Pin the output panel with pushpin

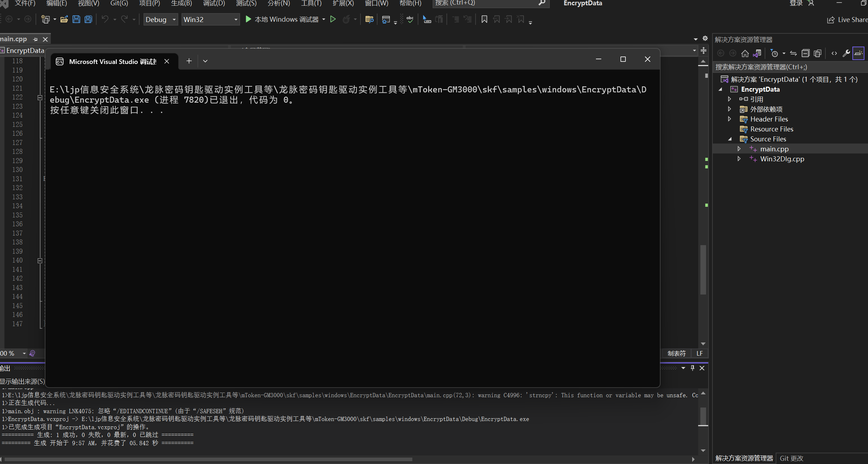click(x=693, y=368)
